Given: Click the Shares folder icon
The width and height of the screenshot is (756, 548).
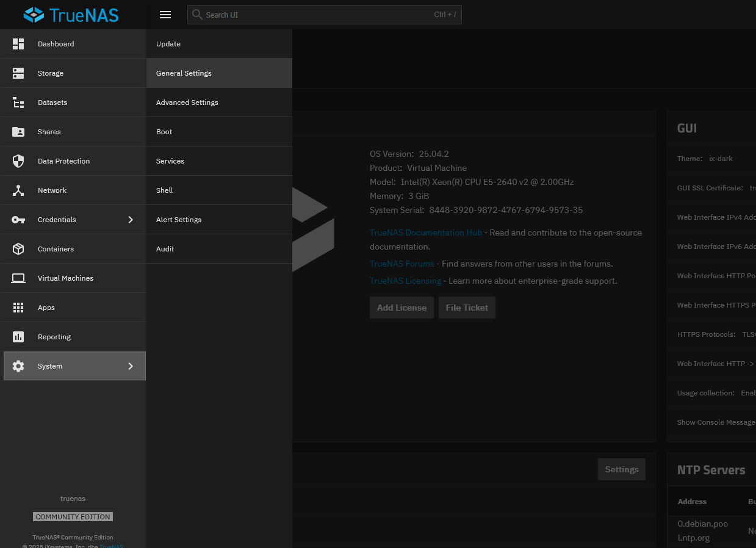Looking at the screenshot, I should (18, 132).
